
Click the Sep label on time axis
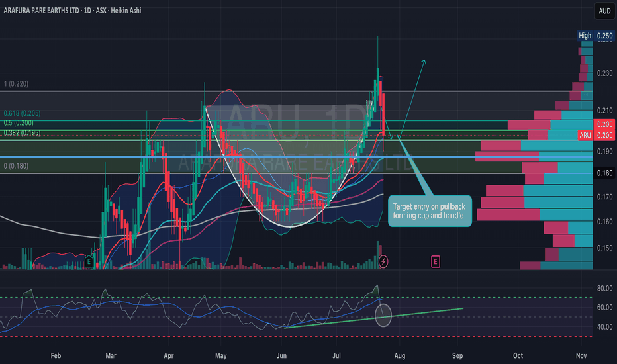point(457,356)
